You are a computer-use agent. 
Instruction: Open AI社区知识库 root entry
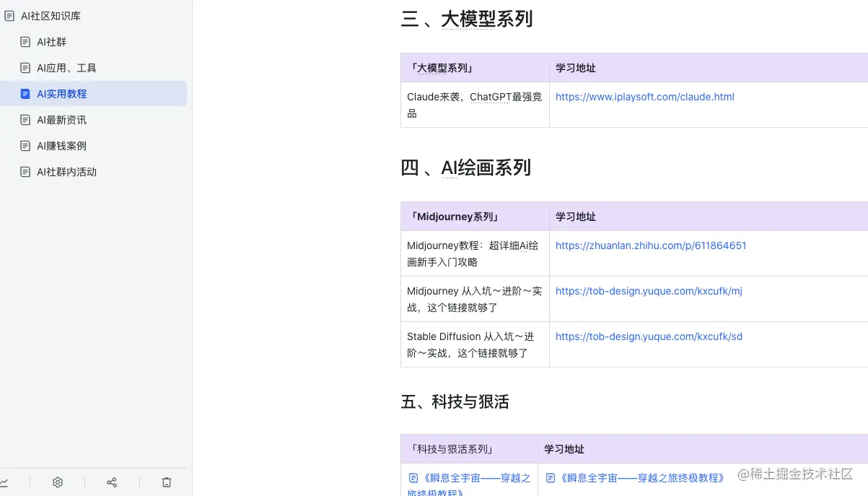click(x=51, y=16)
